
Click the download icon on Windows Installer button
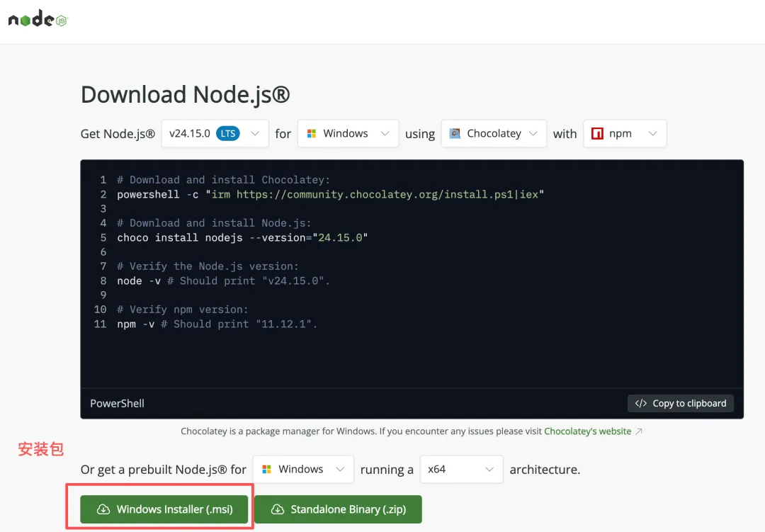[x=103, y=509]
